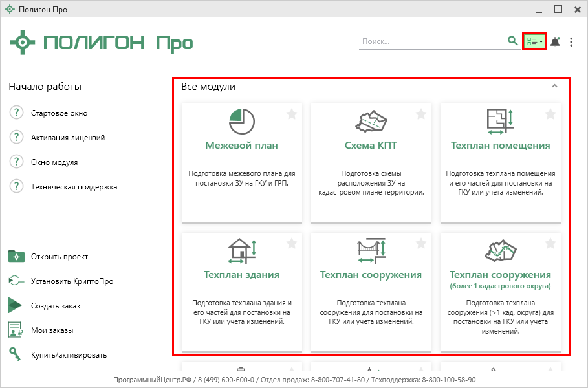Open the view mode dropdown button
The width and height of the screenshot is (588, 388).
(x=534, y=42)
